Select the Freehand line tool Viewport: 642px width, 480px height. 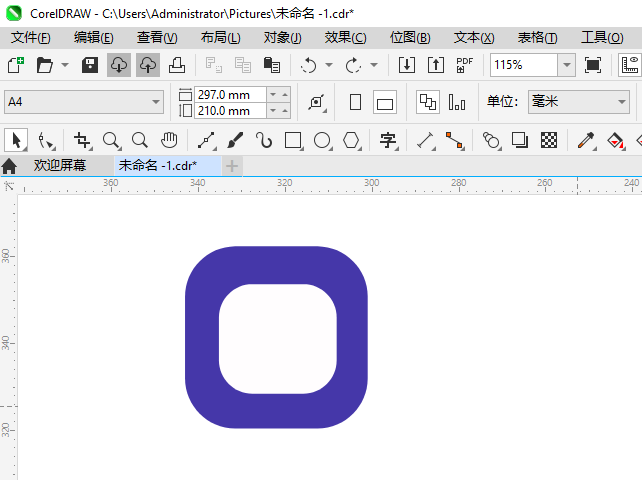pyautogui.click(x=206, y=140)
